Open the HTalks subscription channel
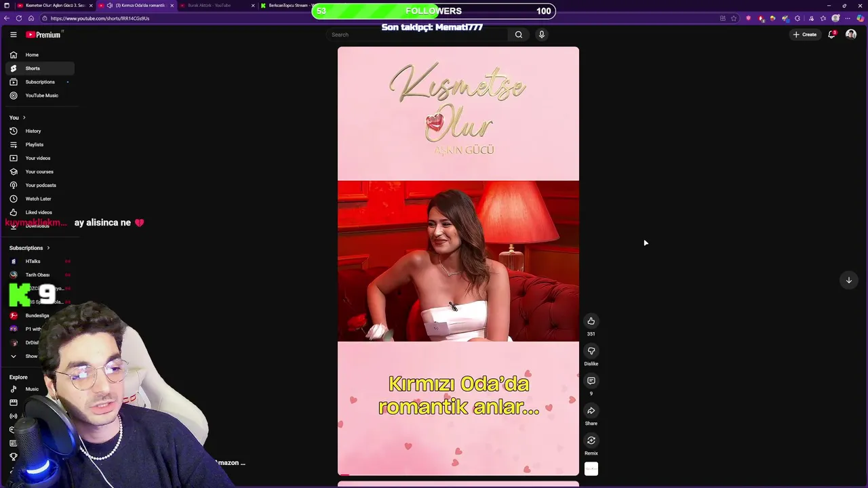This screenshot has width=868, height=488. 40,261
